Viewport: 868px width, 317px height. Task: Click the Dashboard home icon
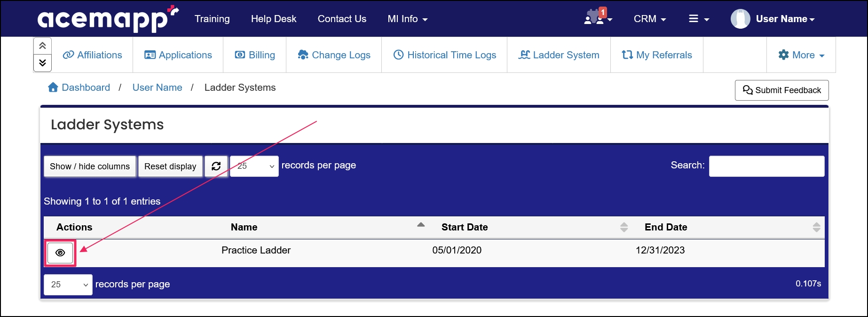pyautogui.click(x=53, y=87)
